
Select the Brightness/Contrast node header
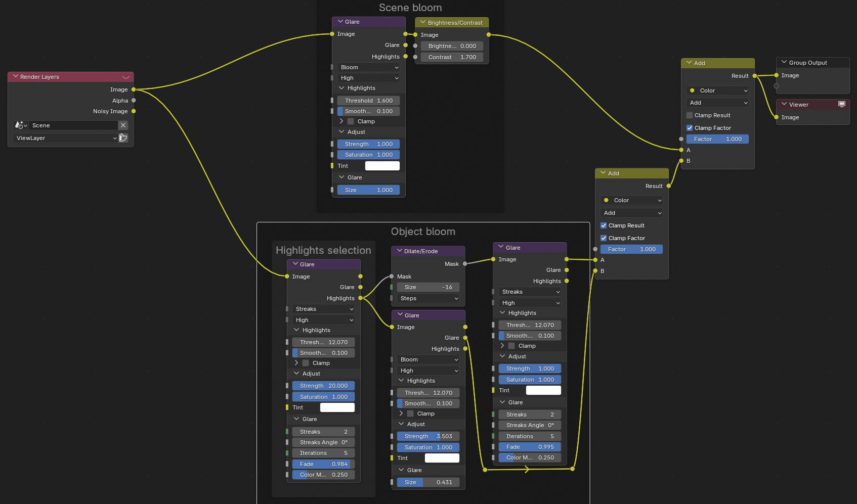click(x=455, y=23)
